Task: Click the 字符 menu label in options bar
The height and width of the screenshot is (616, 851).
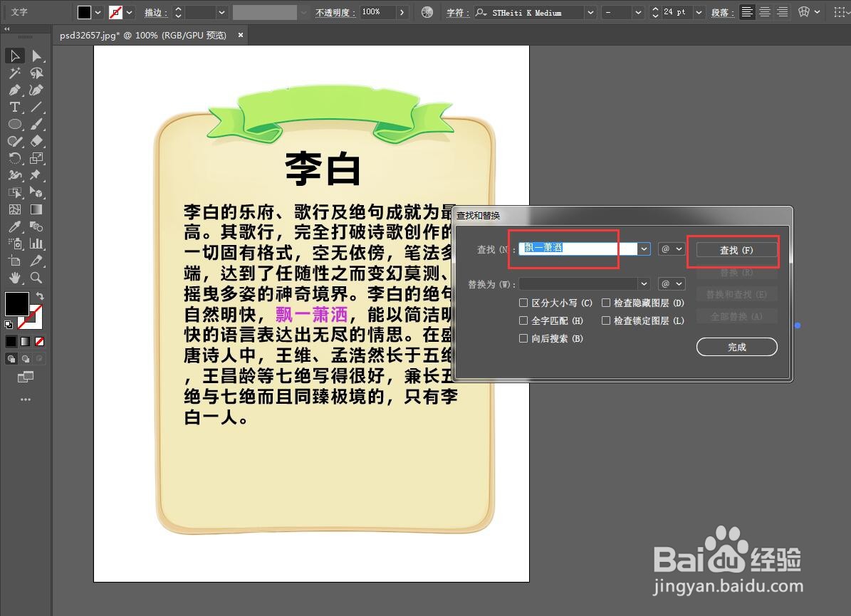Action: [458, 12]
